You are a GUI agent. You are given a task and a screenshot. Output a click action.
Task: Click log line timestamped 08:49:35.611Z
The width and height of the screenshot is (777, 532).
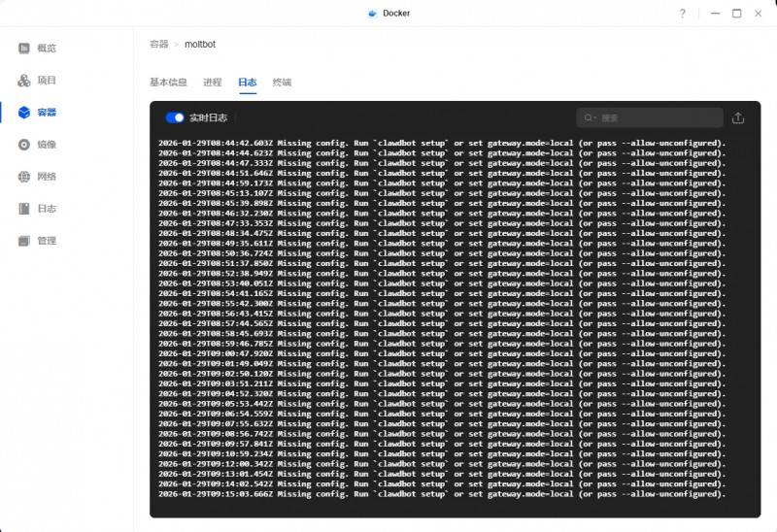pos(442,244)
